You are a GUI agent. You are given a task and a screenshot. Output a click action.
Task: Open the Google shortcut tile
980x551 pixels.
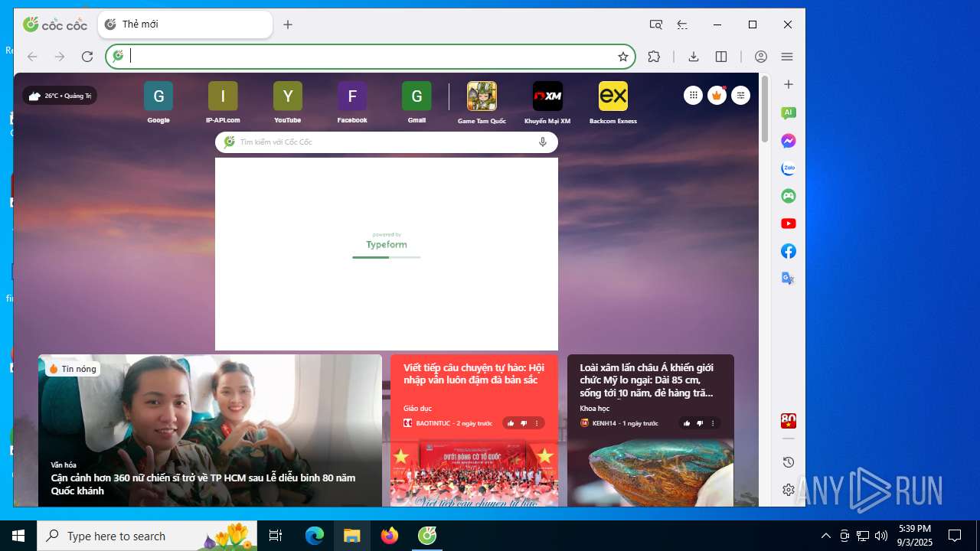point(158,96)
